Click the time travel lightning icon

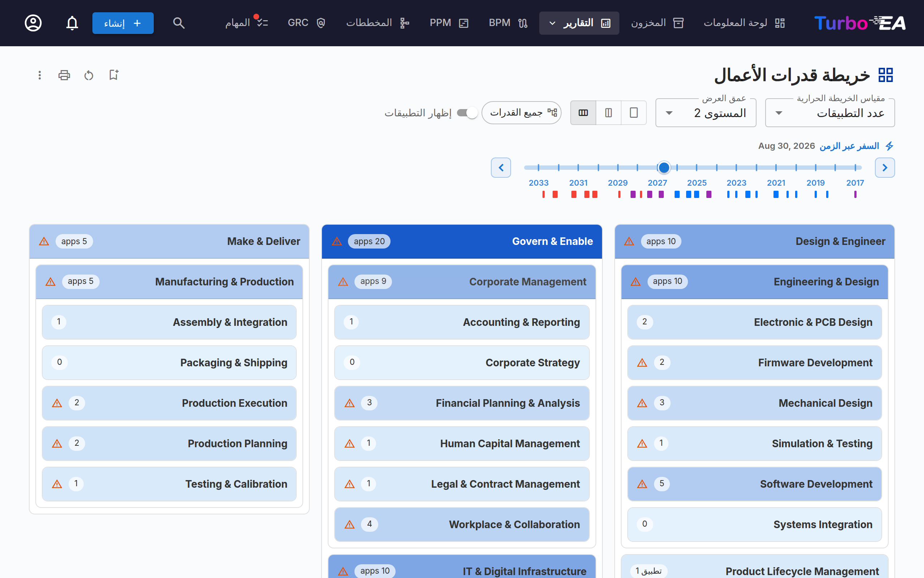click(889, 146)
